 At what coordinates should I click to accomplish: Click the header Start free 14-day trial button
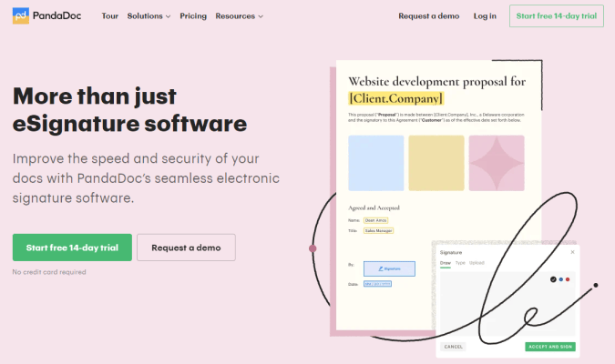coord(556,16)
